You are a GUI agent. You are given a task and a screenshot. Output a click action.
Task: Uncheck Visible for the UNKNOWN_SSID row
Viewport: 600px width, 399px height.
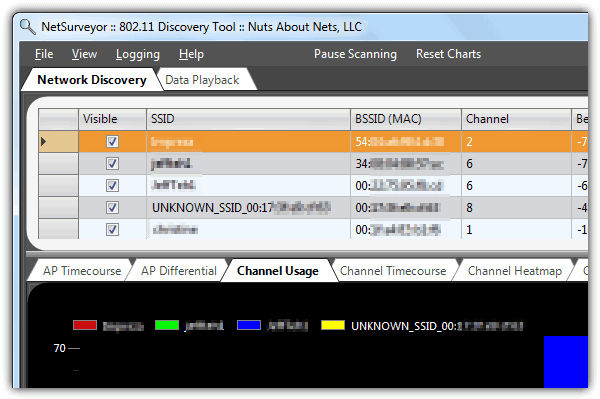pyautogui.click(x=112, y=208)
